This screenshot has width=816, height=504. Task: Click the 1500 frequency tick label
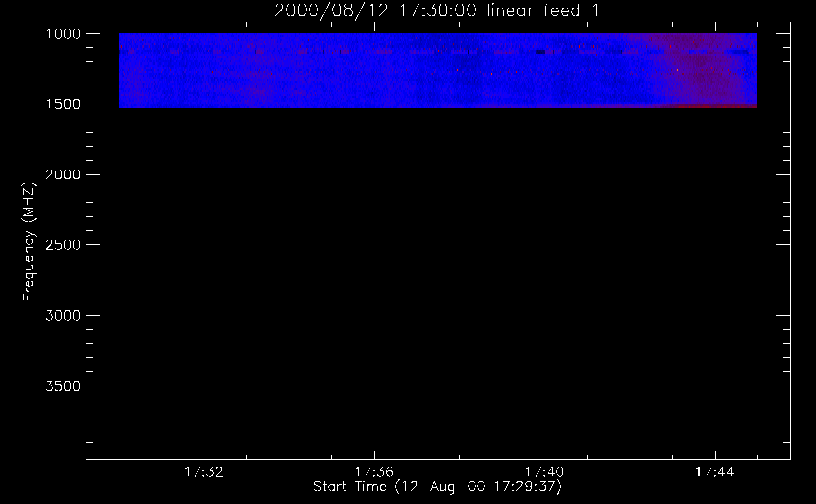click(x=63, y=104)
